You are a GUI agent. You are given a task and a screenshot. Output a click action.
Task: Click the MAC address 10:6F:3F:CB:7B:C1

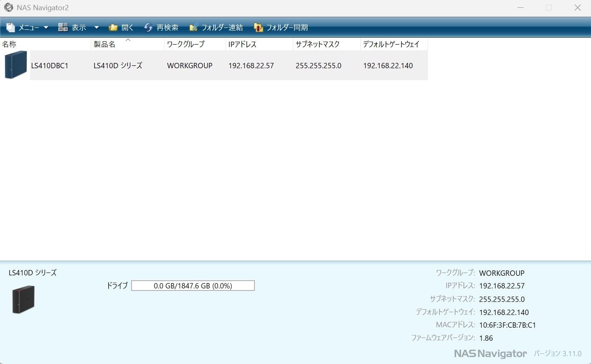[507, 325]
